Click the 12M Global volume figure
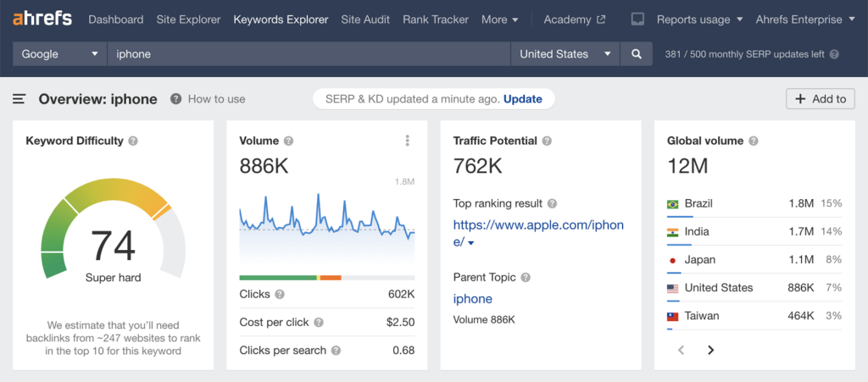This screenshot has width=868, height=382. click(687, 166)
